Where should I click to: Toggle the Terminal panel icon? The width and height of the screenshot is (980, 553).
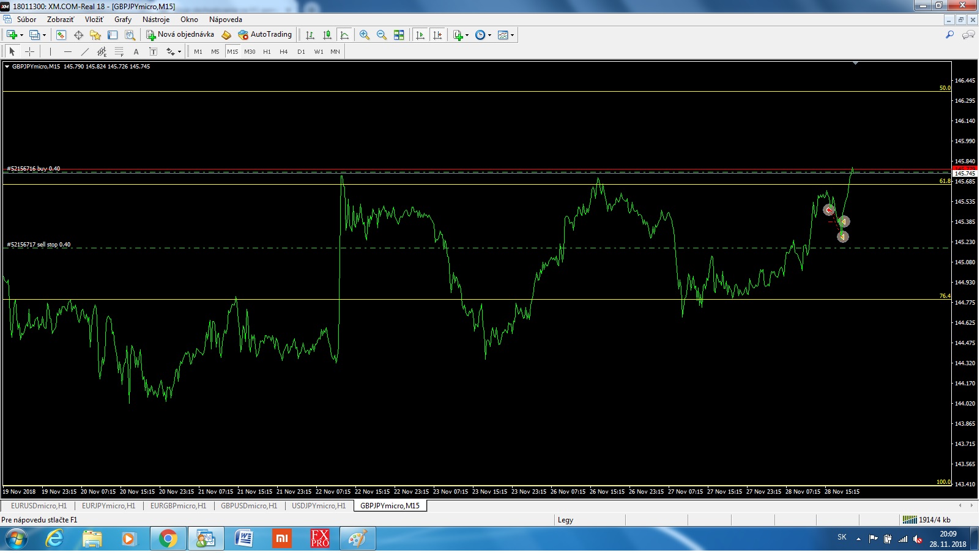(x=113, y=35)
